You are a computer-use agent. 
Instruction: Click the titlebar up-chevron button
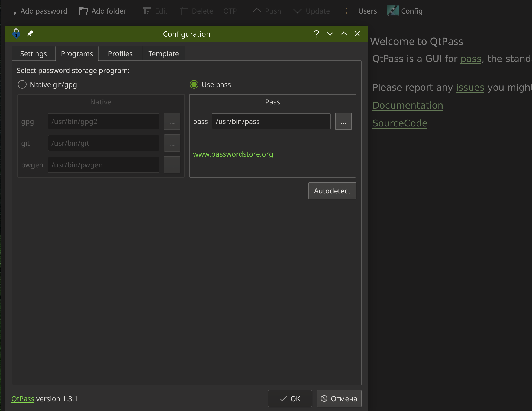click(x=343, y=34)
